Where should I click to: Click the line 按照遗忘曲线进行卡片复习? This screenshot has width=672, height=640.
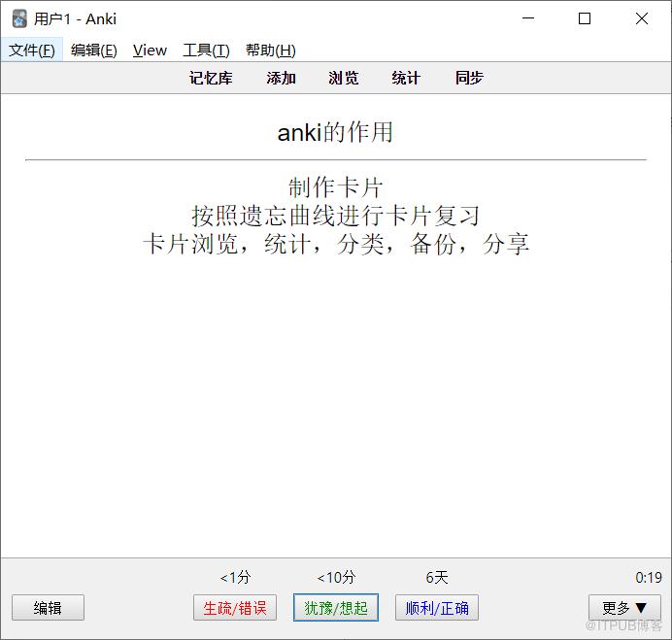pyautogui.click(x=336, y=216)
